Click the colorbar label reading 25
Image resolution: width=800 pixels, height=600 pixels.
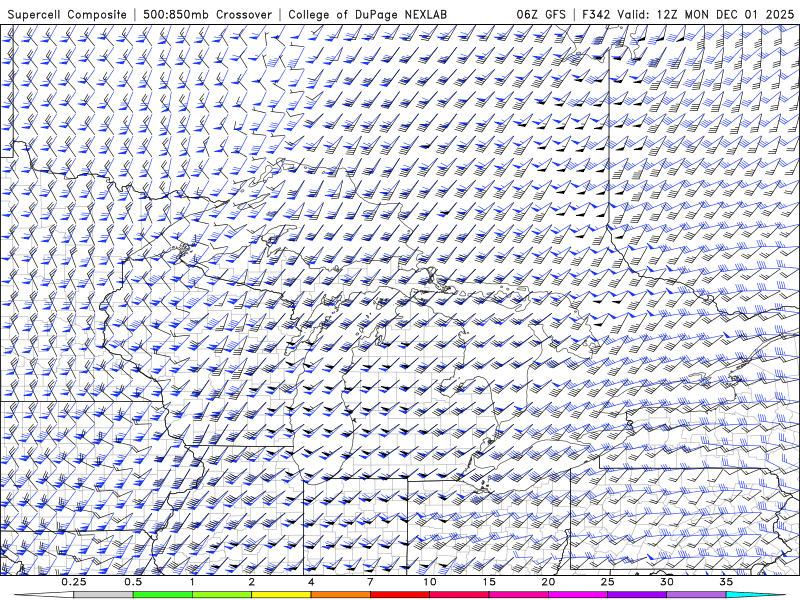tap(607, 582)
